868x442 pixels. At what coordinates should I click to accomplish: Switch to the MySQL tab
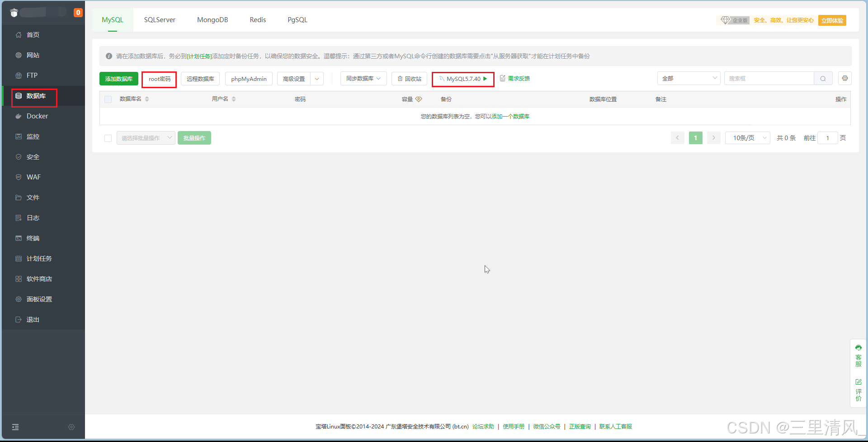point(113,20)
